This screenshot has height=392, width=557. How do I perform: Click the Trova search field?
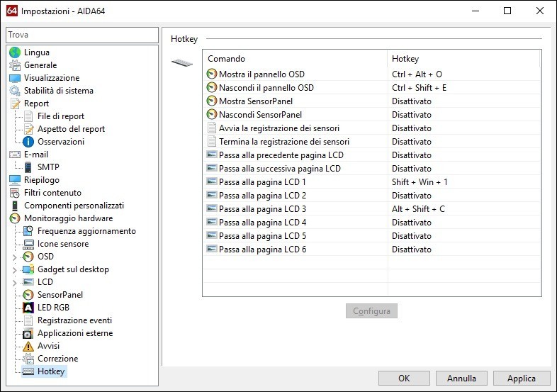[82, 35]
